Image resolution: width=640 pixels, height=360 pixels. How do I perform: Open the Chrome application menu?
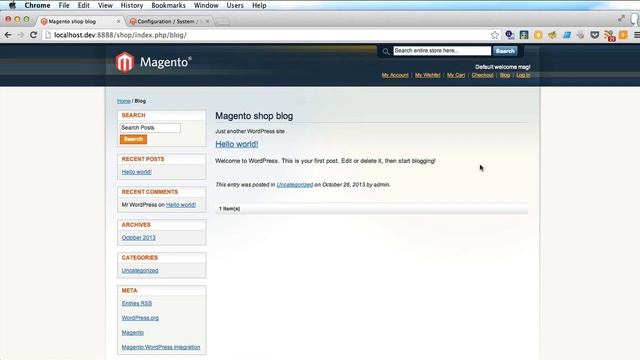point(37,5)
